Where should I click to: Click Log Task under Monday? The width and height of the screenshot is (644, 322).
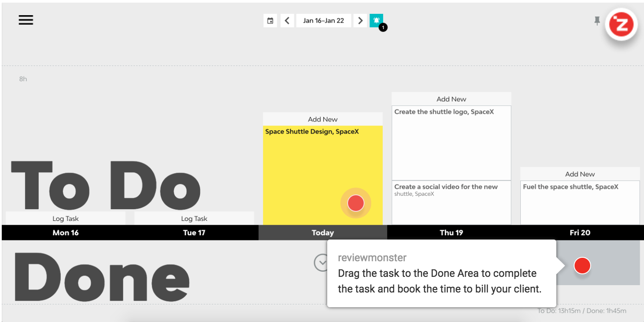click(x=66, y=218)
